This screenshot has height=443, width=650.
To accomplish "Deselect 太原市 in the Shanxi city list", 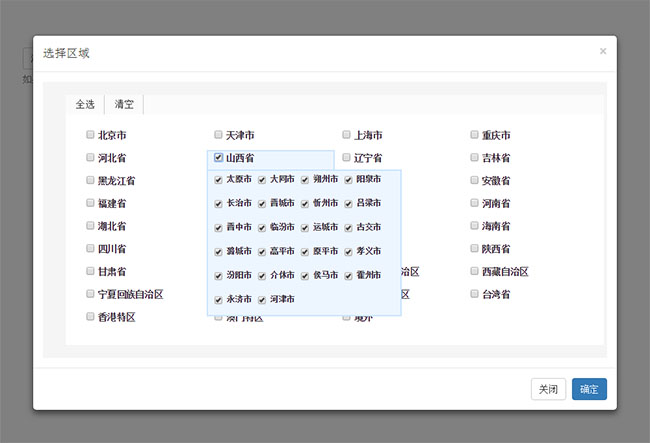I will click(x=218, y=180).
